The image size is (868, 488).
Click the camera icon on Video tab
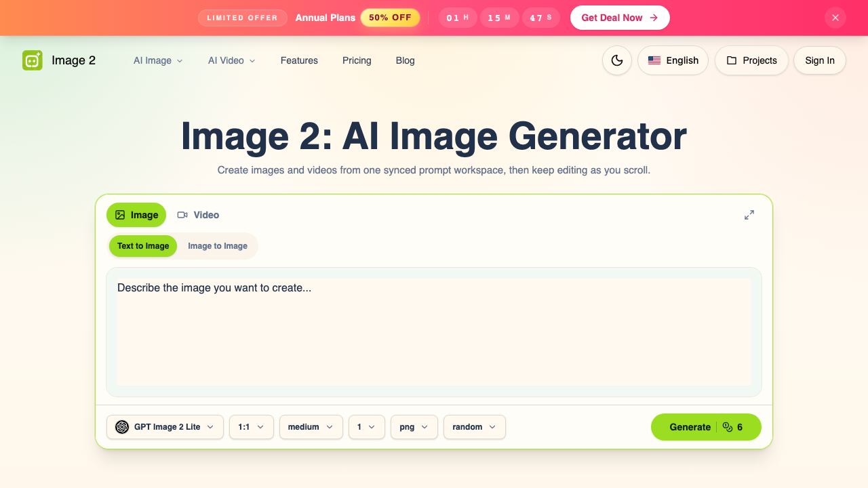click(x=182, y=215)
